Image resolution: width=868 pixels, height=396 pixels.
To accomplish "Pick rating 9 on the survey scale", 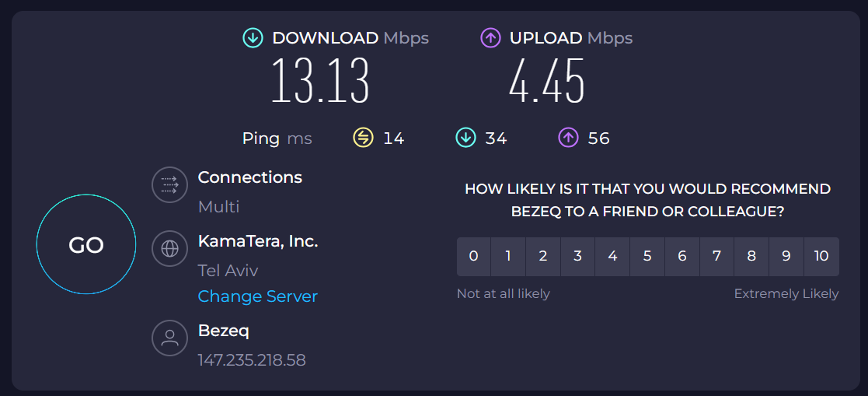I will pos(786,257).
